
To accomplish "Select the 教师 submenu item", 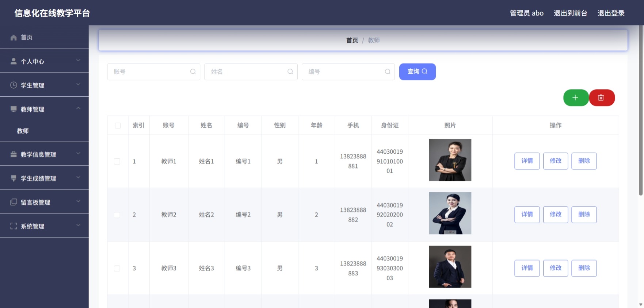I will [44, 131].
